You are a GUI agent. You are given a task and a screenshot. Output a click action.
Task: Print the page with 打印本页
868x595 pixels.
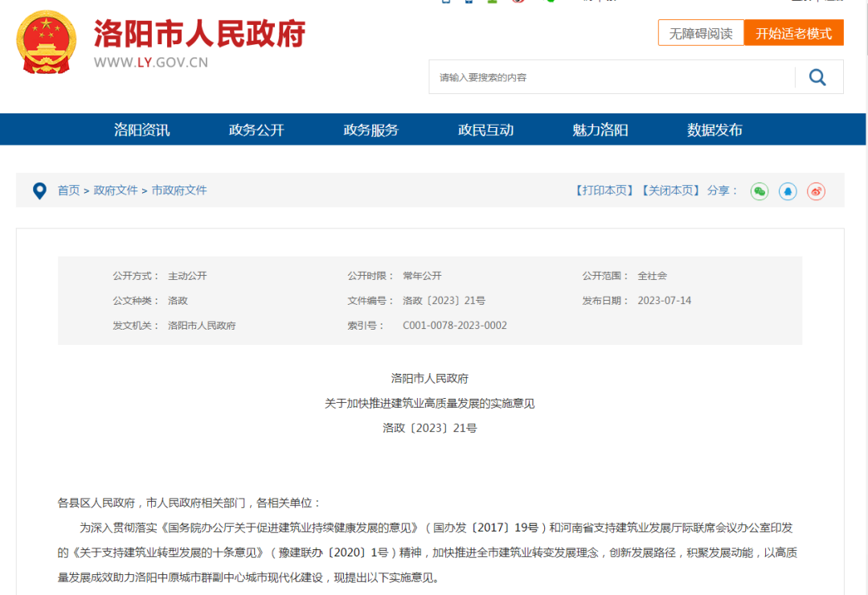click(604, 191)
